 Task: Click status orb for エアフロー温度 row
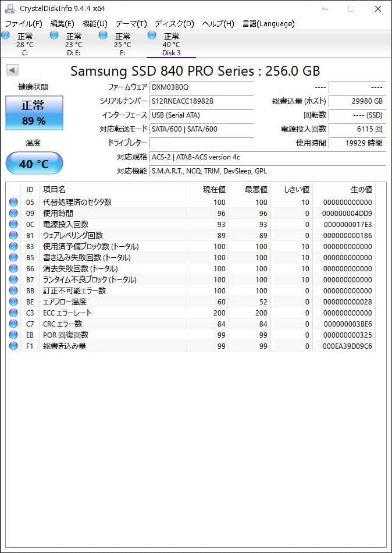coord(13,302)
